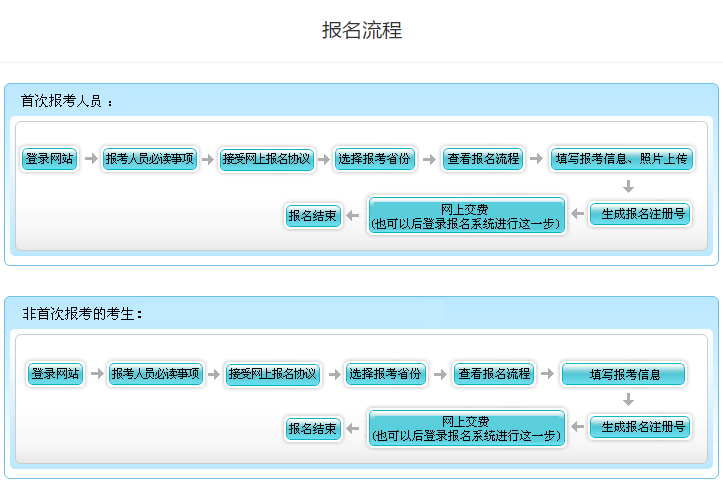This screenshot has width=723, height=484.
Task: Click 填写报考信息、照片上传 step
Action: tap(621, 159)
